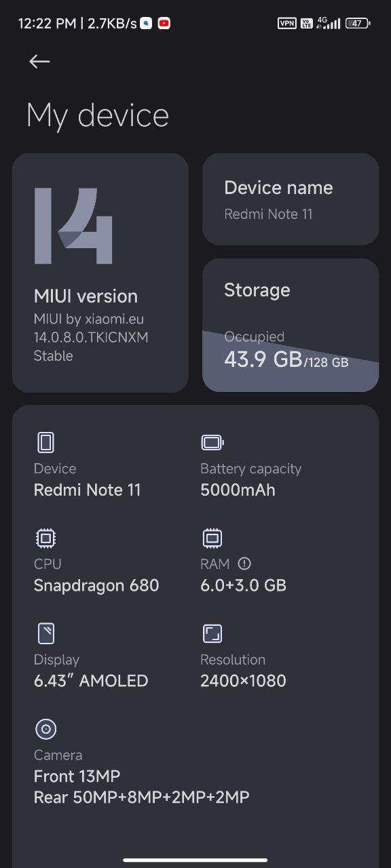Open the MIUI version card

pyautogui.click(x=100, y=273)
